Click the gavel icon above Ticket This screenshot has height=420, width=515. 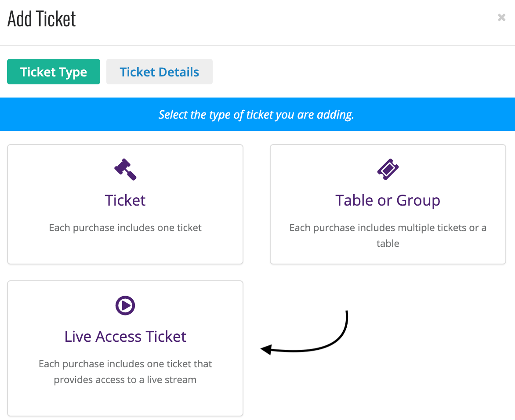pyautogui.click(x=125, y=170)
